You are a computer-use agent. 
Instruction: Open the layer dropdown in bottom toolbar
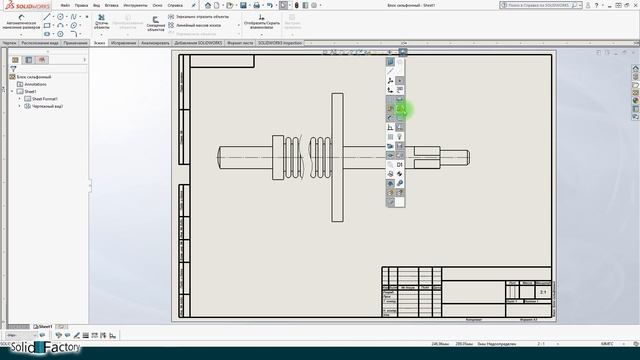pos(34,336)
